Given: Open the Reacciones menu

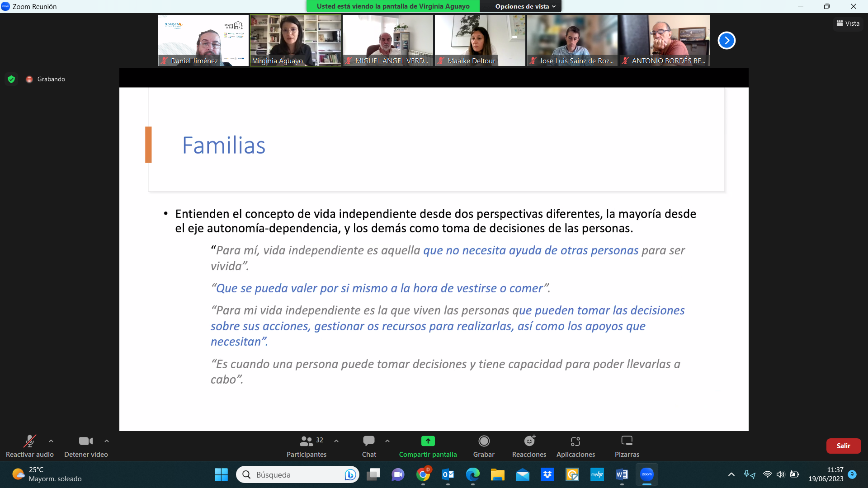Looking at the screenshot, I should tap(529, 446).
